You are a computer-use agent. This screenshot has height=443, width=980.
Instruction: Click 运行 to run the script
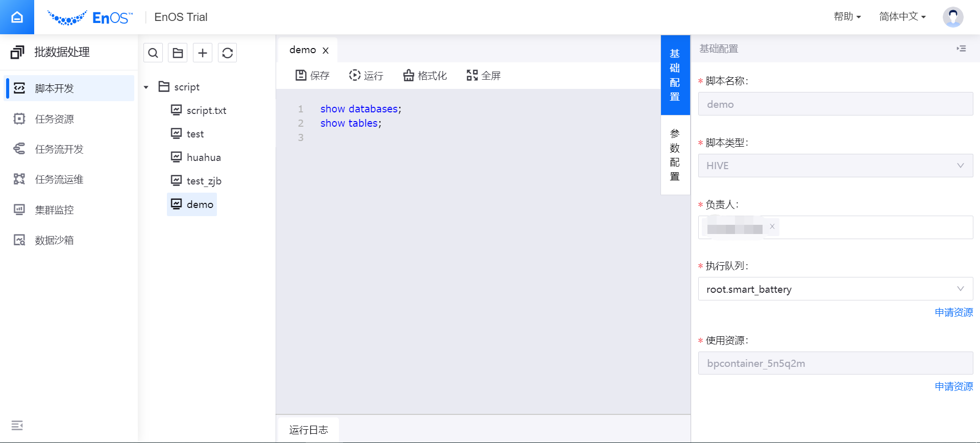[366, 76]
